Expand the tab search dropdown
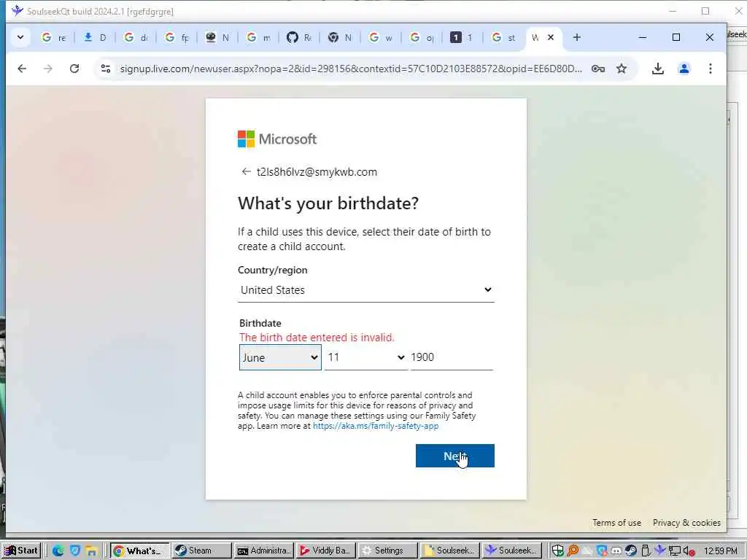This screenshot has height=560, width=747. (x=20, y=37)
